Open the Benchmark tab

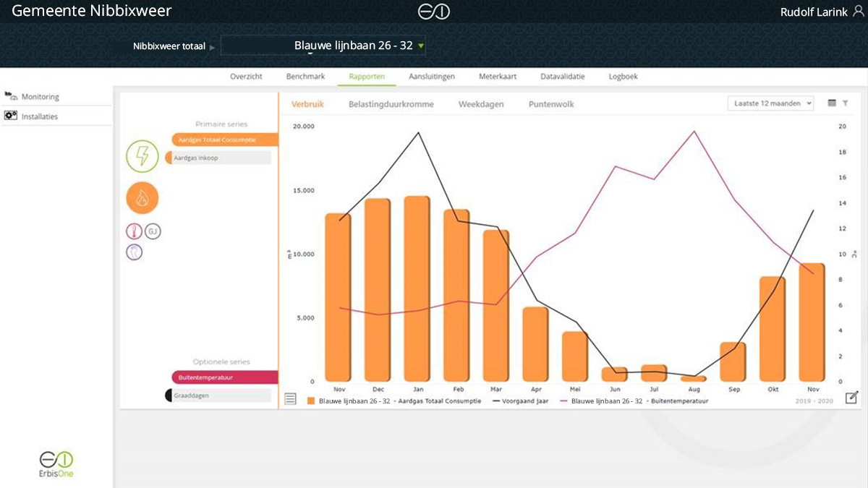(x=305, y=76)
